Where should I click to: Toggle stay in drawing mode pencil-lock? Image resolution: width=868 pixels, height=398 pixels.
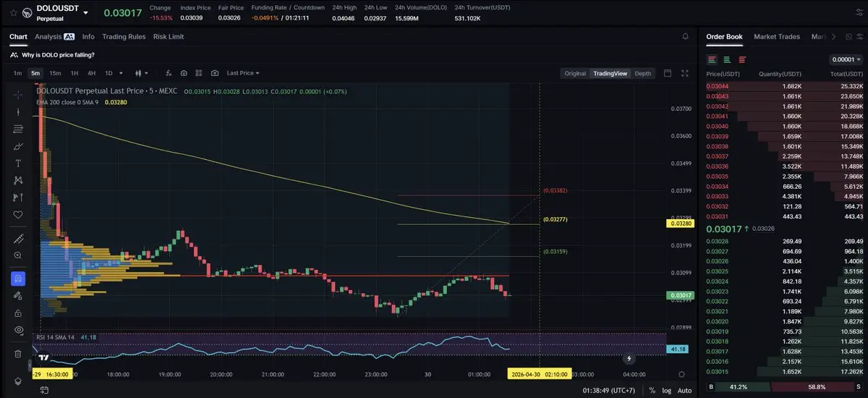(x=18, y=295)
